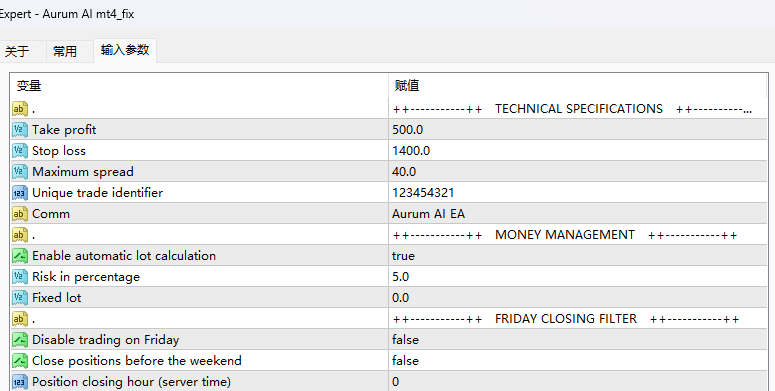Screen dimensions: 775x391
Task: Select the Position closing hour (server time) label
Action: 131,382
